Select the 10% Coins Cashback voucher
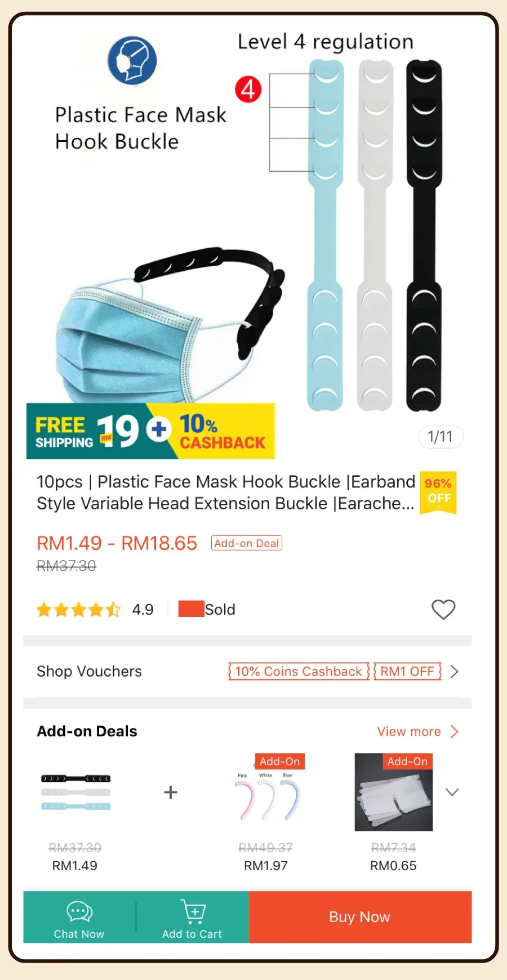 click(x=299, y=672)
